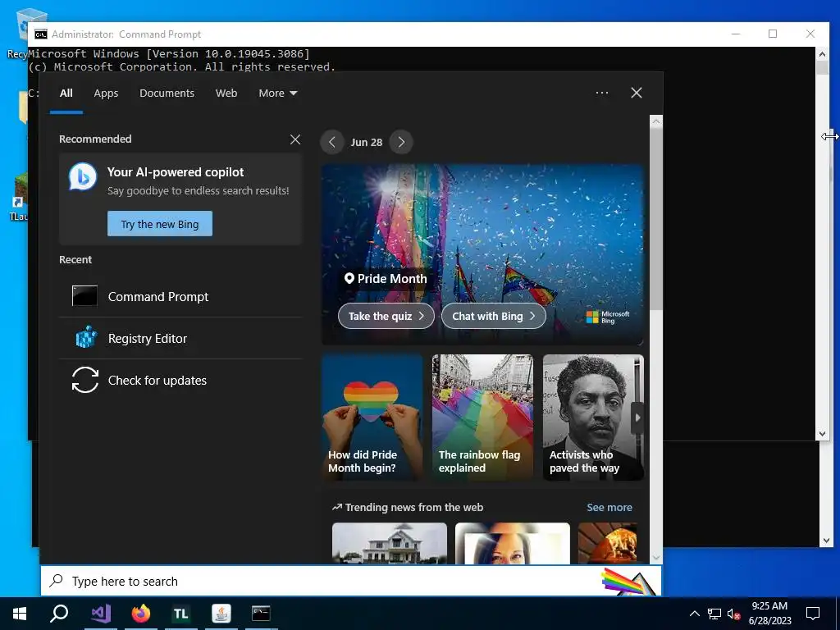Viewport: 840px width, 630px height.
Task: Click the taskbar clock showing 9:25 AM
Action: pyautogui.click(x=769, y=614)
